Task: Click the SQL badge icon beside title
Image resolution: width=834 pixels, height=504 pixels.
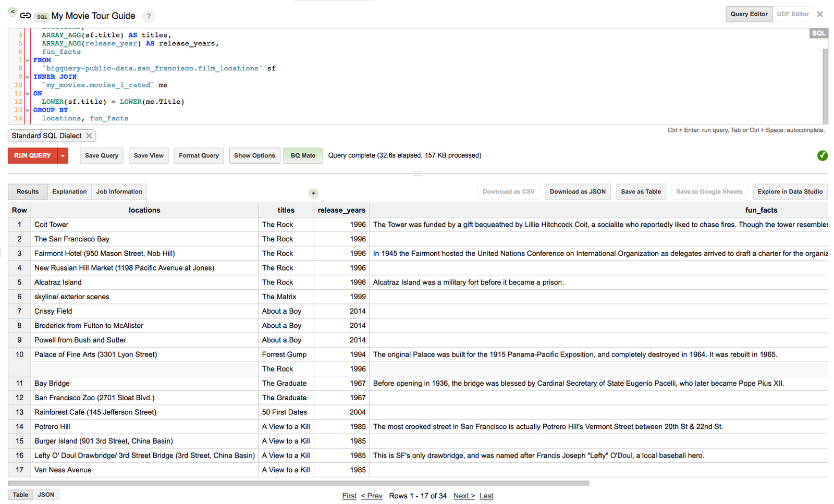Action: click(x=42, y=17)
